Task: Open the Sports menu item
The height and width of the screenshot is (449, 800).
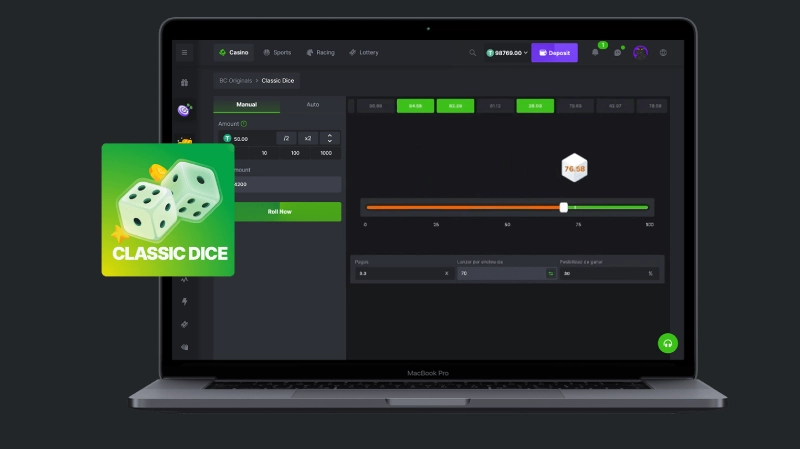Action: [278, 52]
